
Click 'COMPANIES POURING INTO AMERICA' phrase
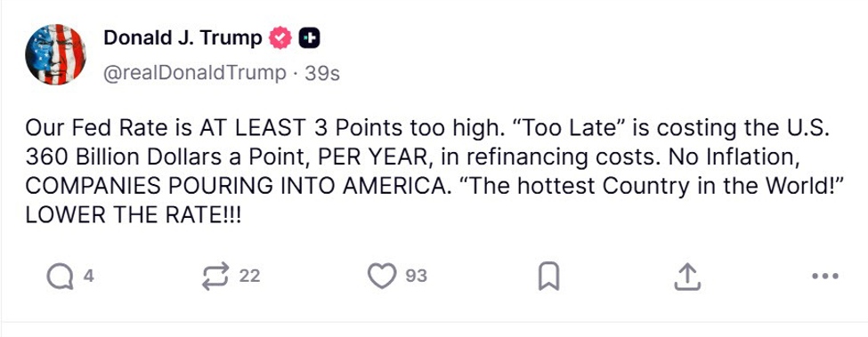(x=236, y=187)
